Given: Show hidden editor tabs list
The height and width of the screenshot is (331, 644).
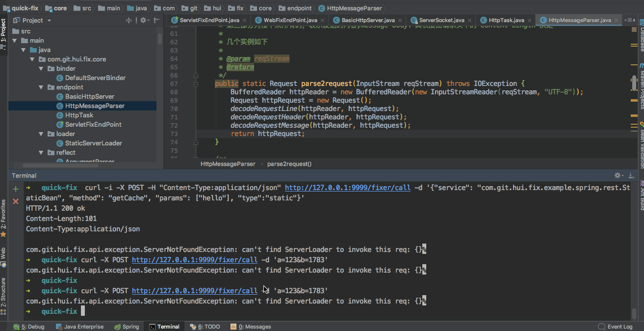Looking at the screenshot, I should [630, 20].
